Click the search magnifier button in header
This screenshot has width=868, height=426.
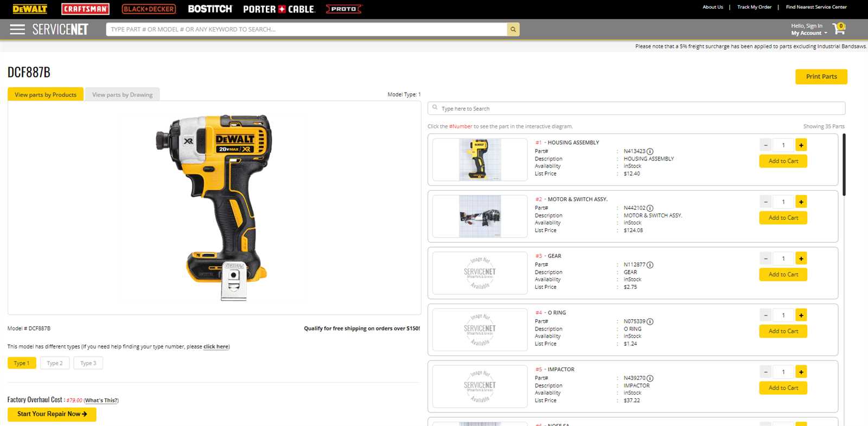point(513,29)
